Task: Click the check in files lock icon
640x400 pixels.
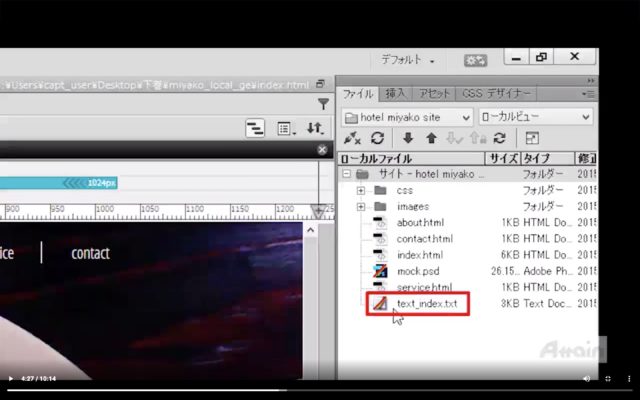Action: pyautogui.click(x=478, y=138)
